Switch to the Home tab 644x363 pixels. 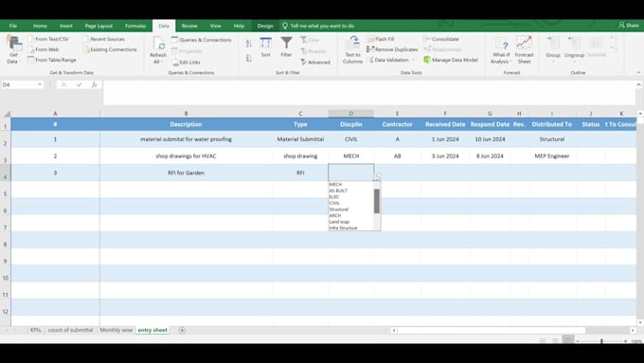tap(40, 26)
